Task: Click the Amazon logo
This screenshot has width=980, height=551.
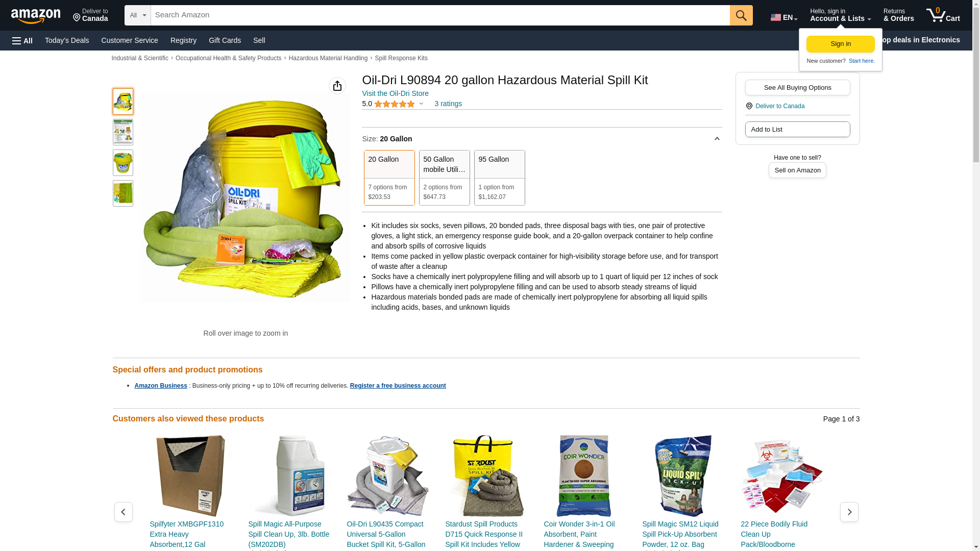Action: coord(36,16)
